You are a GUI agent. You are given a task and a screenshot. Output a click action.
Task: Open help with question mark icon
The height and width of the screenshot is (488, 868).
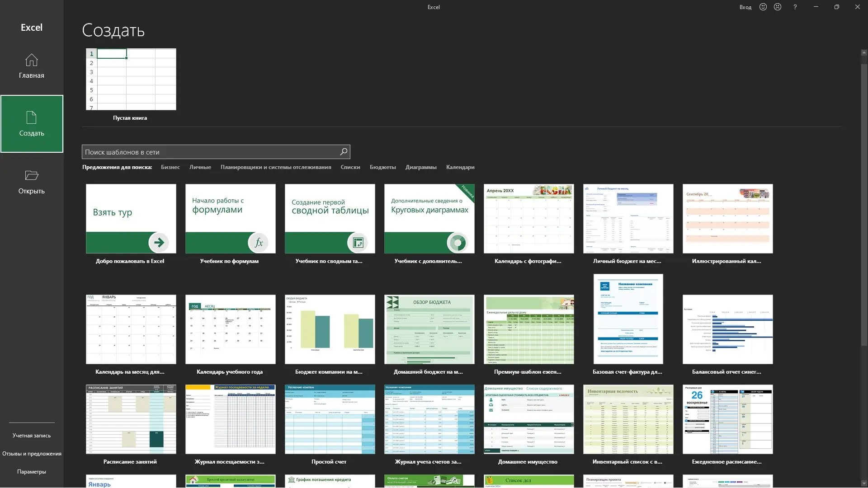(x=795, y=7)
